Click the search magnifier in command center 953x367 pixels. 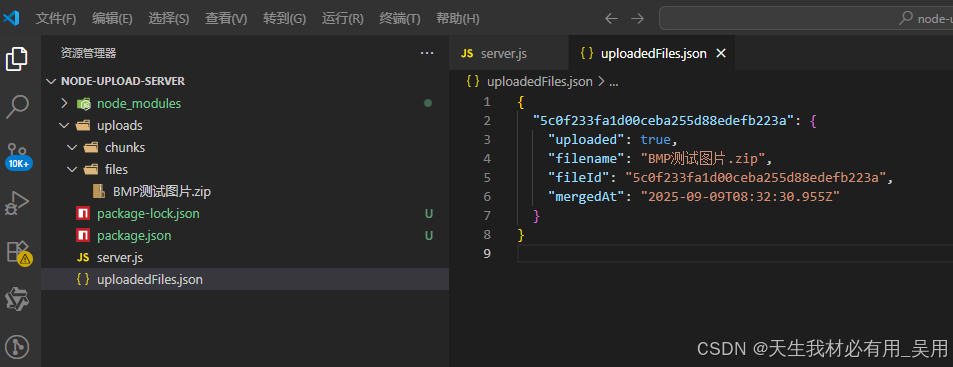(906, 18)
